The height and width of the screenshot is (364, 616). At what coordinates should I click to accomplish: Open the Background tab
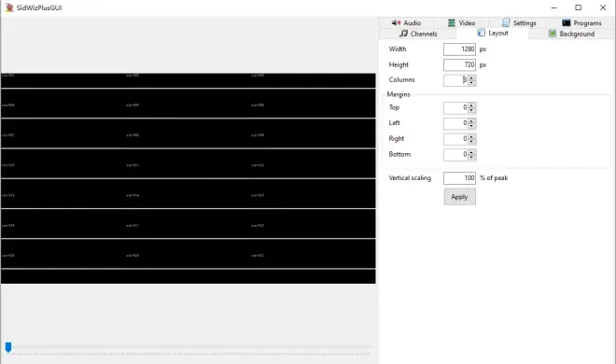click(571, 34)
